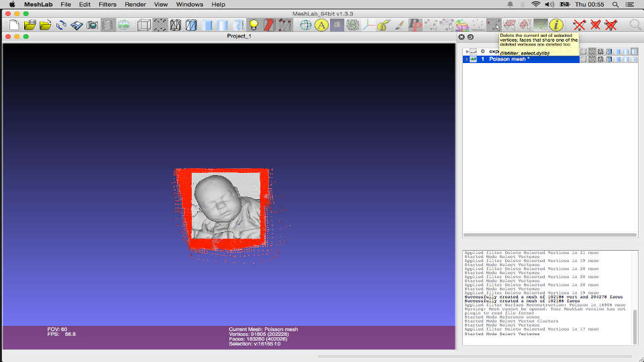Screen dimensions: 644x362
Task: Click the yellow Info tool icon
Action: tap(556, 25)
